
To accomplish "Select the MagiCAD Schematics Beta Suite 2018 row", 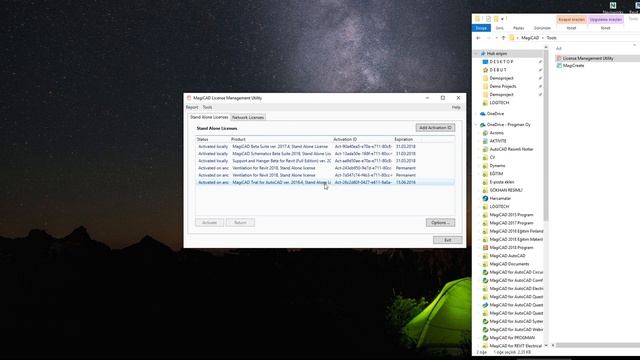I will (x=325, y=154).
